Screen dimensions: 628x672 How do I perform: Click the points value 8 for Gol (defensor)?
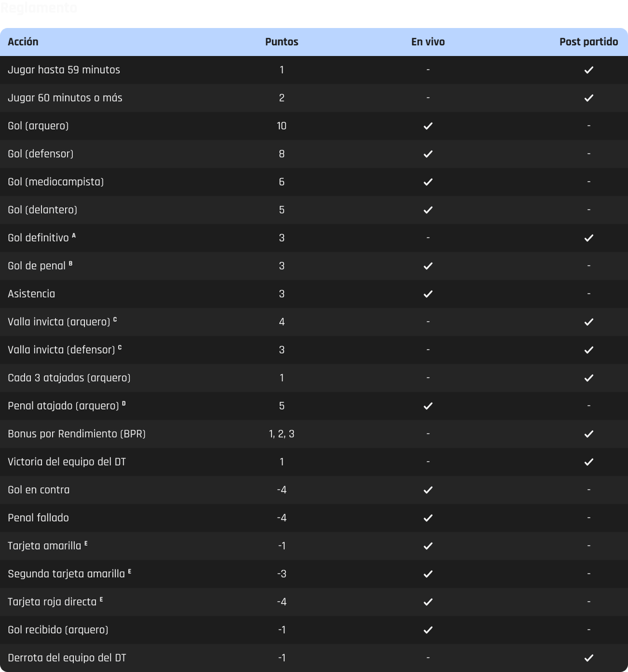tap(282, 154)
